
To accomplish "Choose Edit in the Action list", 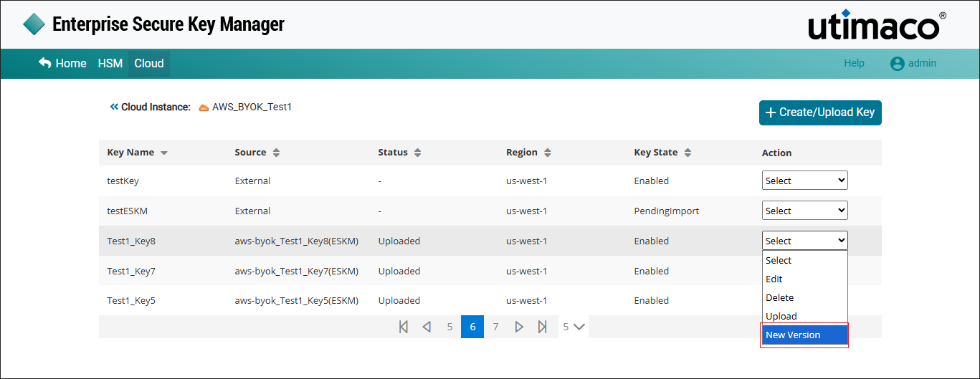I will coord(804,279).
